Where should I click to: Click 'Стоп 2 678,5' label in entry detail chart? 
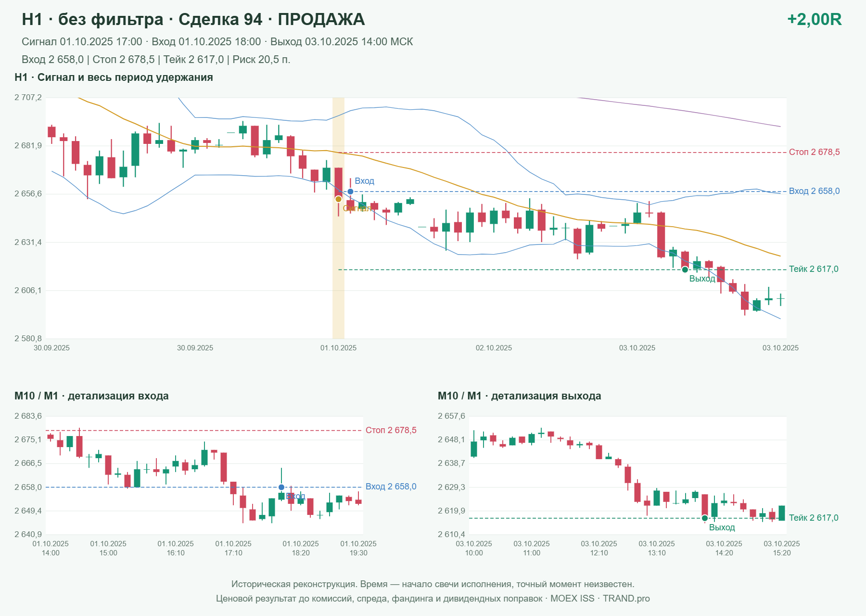pos(391,430)
